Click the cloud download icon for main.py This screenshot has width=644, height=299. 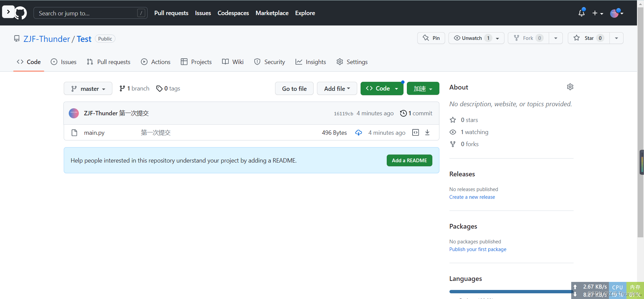(359, 132)
